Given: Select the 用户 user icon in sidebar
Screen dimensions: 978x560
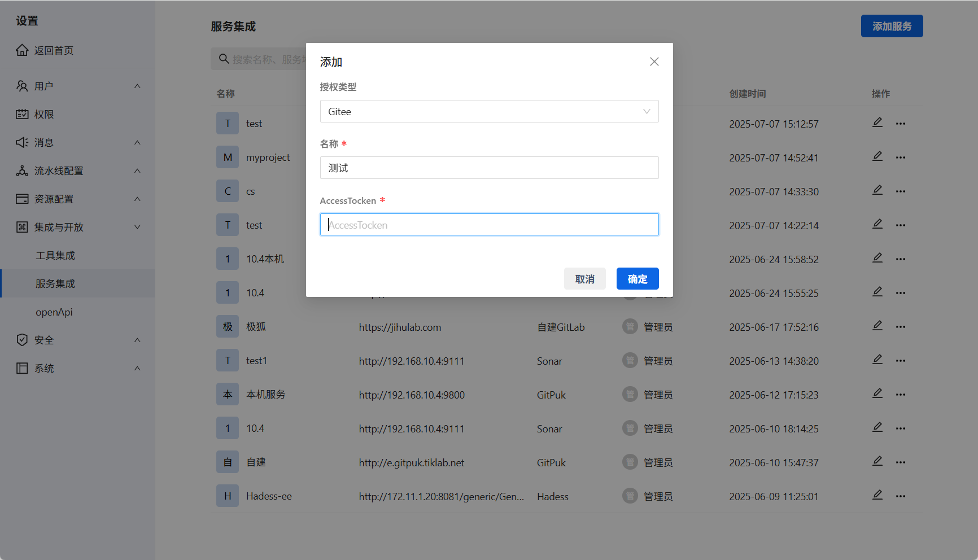Looking at the screenshot, I should click(x=21, y=86).
